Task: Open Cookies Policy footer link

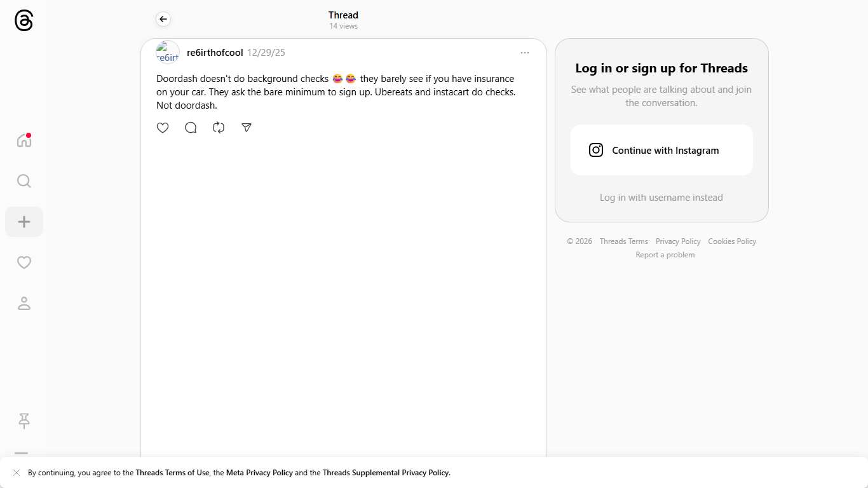Action: point(732,241)
